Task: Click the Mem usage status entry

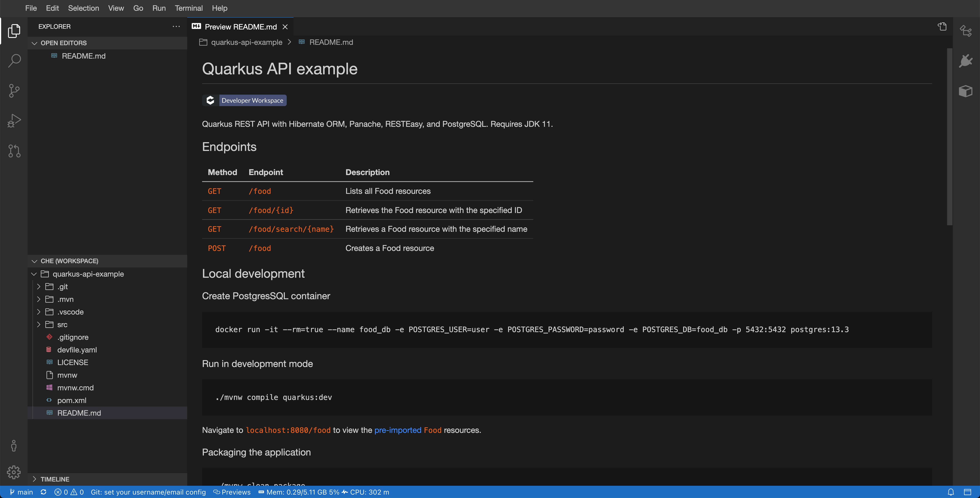Action: (x=299, y=492)
